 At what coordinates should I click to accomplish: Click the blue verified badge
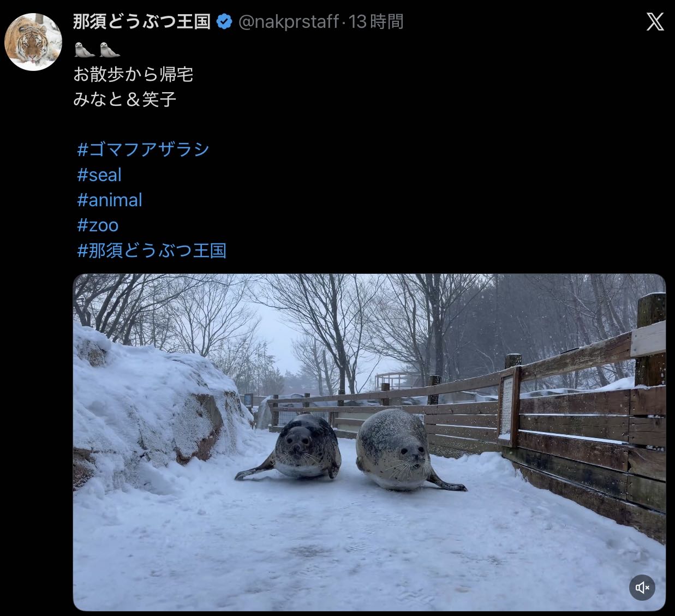(224, 22)
